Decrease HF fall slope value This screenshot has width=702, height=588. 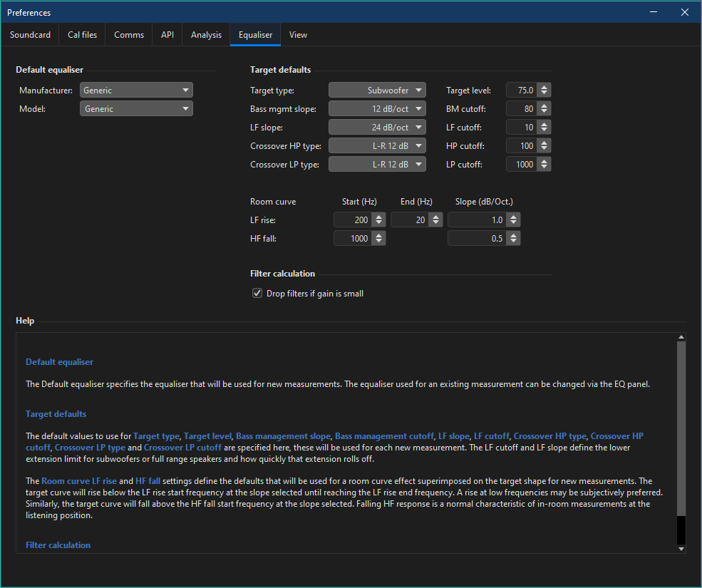pos(514,242)
